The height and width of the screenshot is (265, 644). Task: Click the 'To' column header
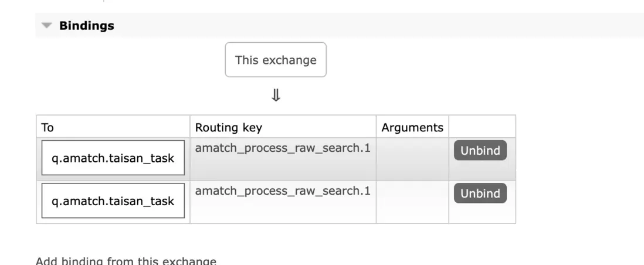[48, 127]
